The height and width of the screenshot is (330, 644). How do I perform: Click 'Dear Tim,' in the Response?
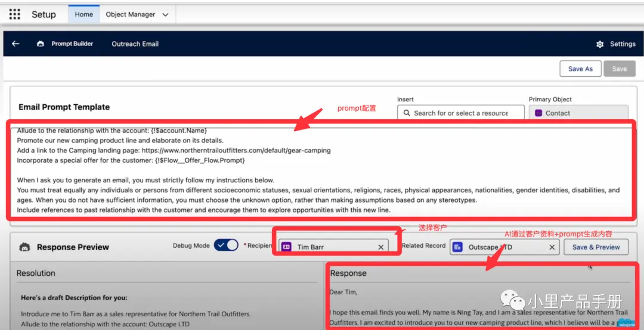(x=343, y=292)
